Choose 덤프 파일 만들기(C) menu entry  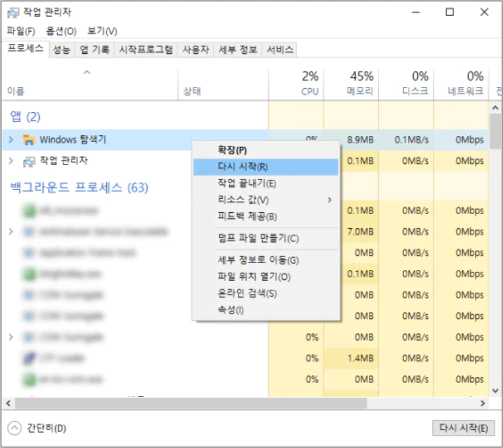pyautogui.click(x=266, y=238)
